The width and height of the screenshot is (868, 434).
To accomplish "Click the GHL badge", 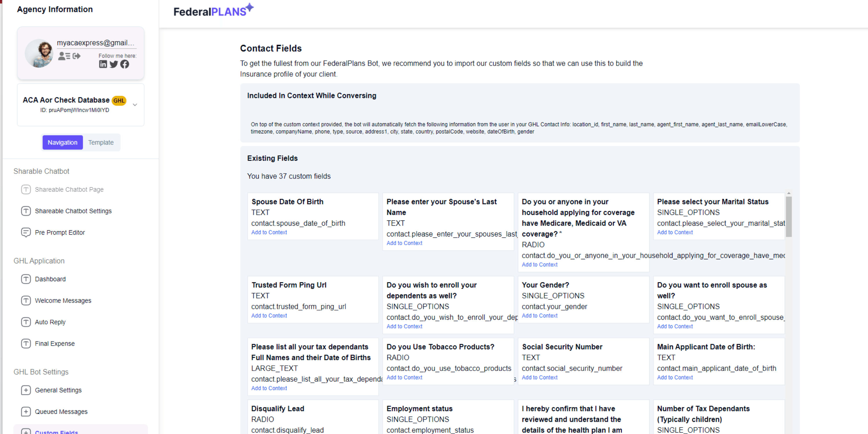I will (119, 100).
